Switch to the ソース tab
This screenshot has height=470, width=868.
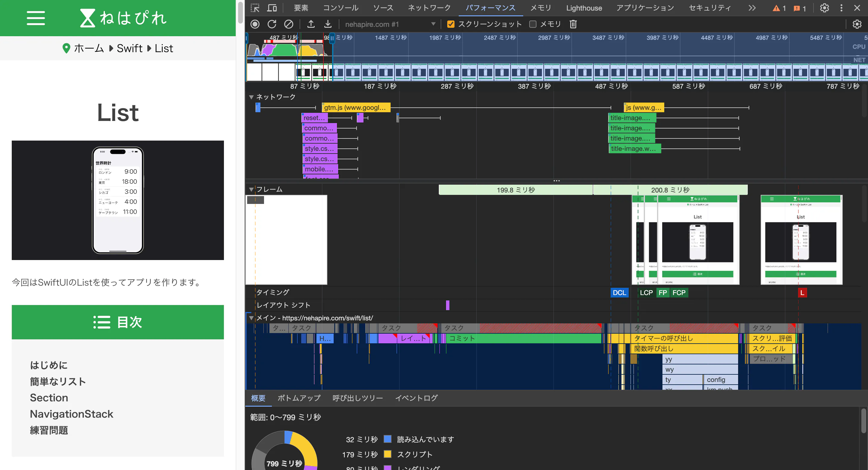tap(383, 8)
